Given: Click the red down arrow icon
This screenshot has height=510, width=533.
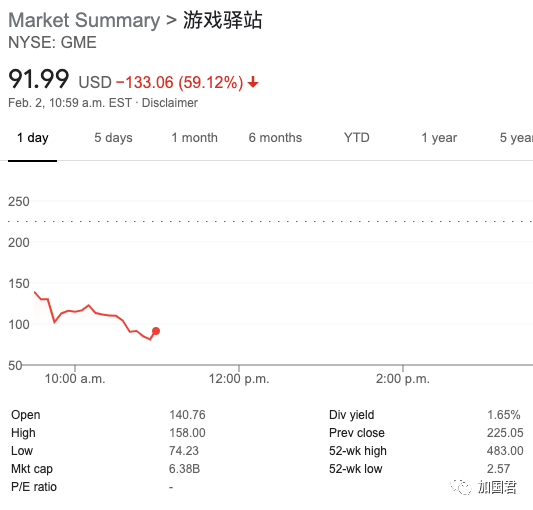Looking at the screenshot, I should (x=253, y=82).
